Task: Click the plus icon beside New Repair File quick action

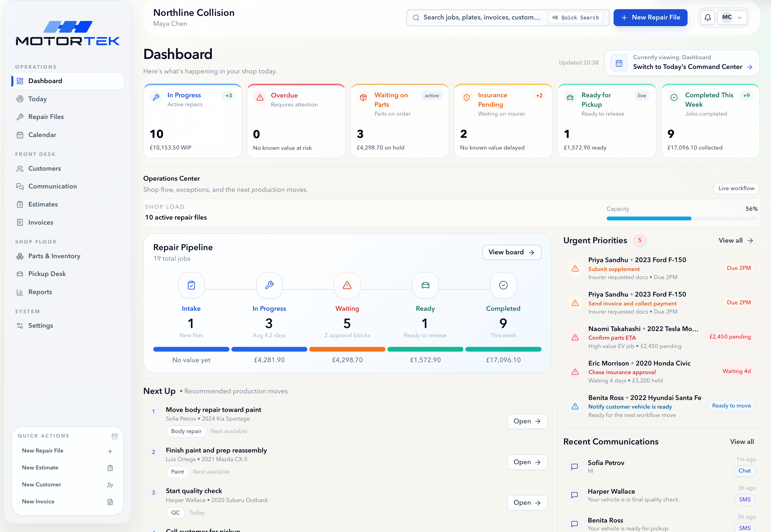Action: tap(110, 451)
